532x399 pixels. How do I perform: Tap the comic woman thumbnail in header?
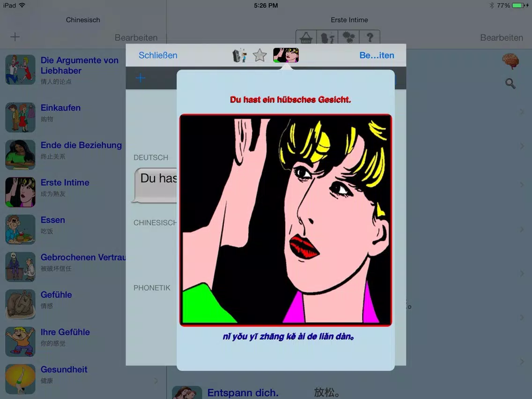tap(286, 56)
